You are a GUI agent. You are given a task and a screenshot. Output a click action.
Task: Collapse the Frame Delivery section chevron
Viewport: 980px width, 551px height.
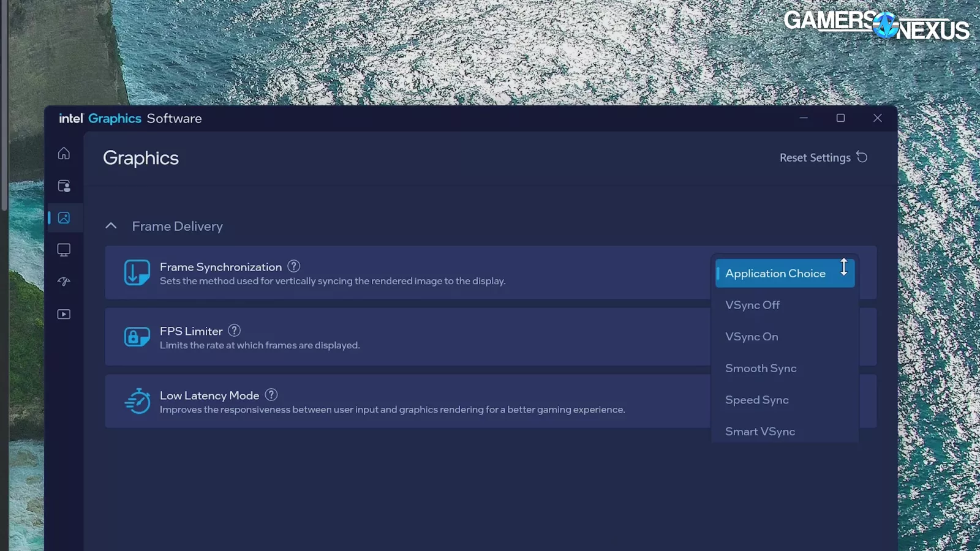click(x=111, y=226)
